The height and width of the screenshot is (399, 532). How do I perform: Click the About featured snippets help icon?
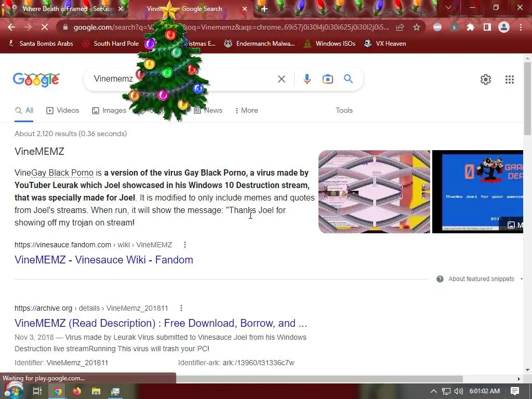(440, 279)
